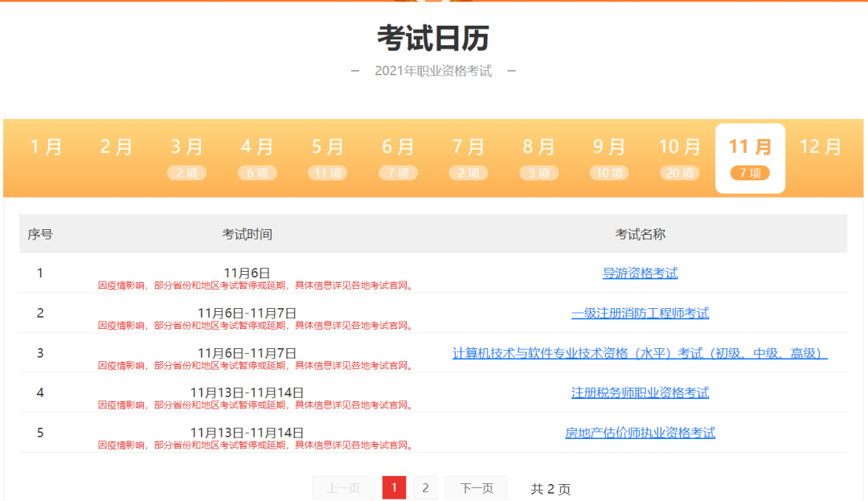Select the 2月 month tab

[117, 147]
